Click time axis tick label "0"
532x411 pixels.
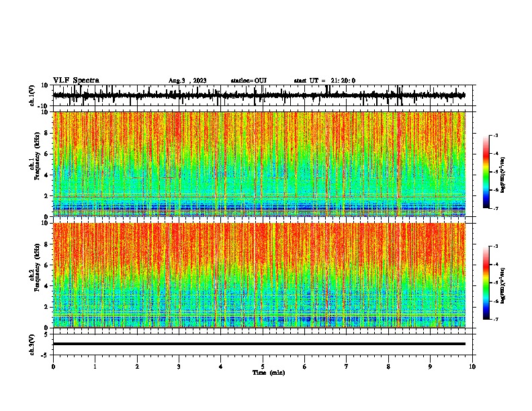[x=53, y=367]
